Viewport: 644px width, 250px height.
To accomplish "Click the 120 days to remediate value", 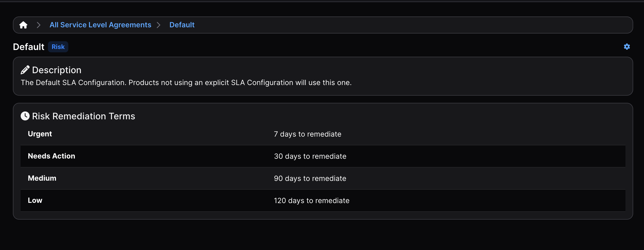I will click(x=311, y=201).
